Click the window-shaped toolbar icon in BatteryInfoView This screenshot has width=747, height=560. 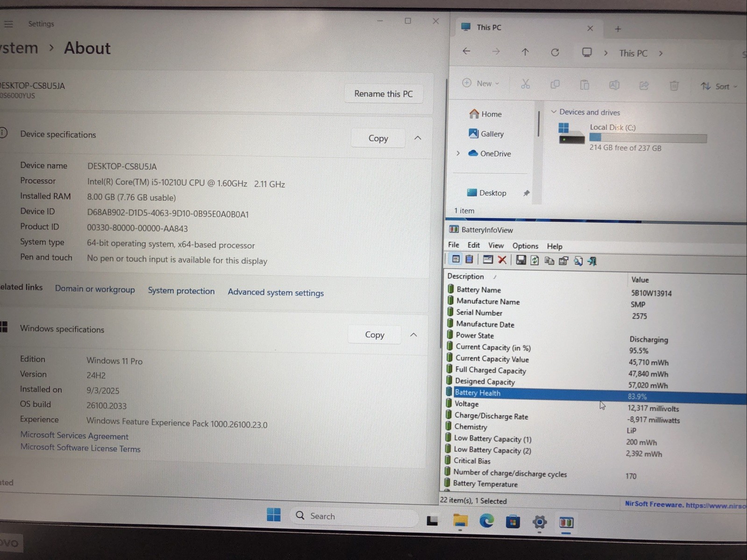point(488,260)
